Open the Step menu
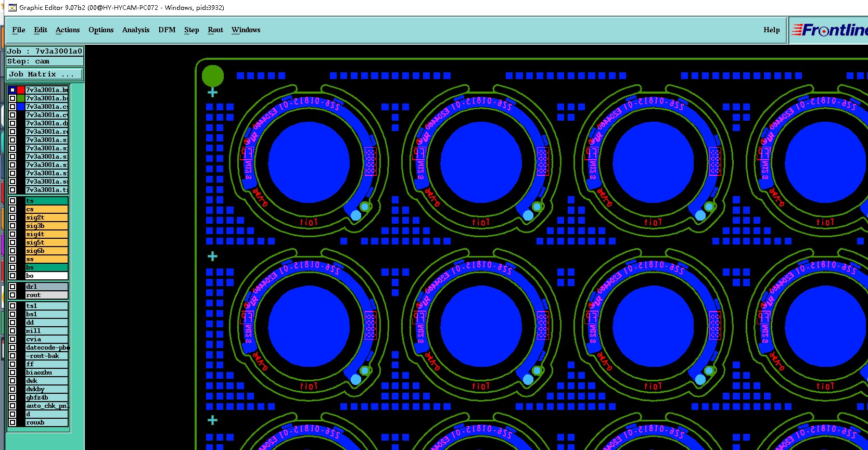The width and height of the screenshot is (868, 450). pos(192,30)
